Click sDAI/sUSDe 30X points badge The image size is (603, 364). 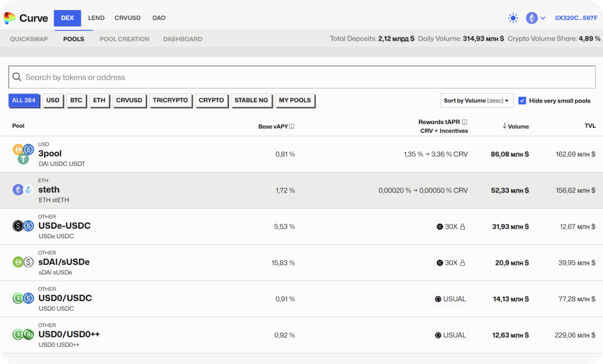click(451, 263)
